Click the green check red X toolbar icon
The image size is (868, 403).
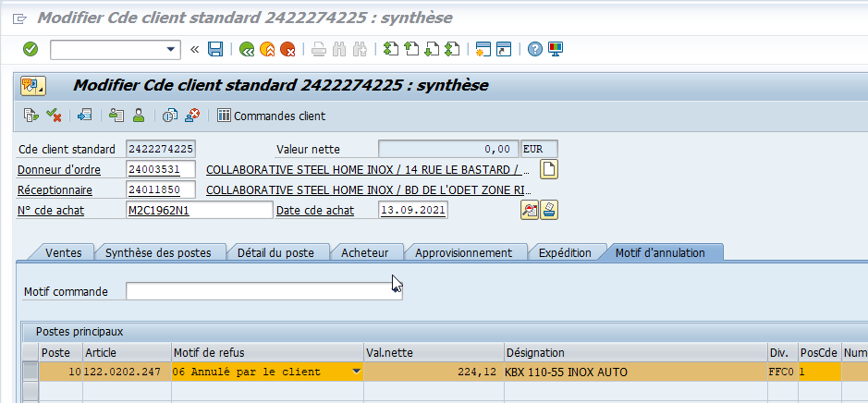coord(55,116)
